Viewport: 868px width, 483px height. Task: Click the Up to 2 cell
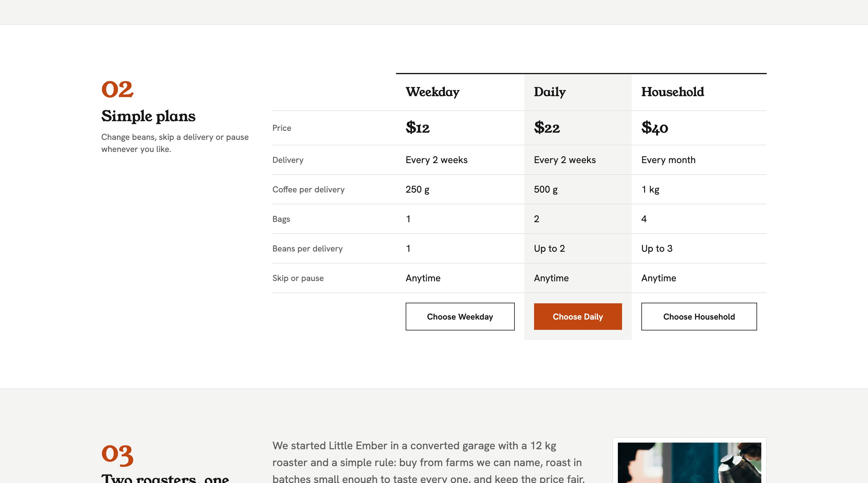tap(549, 249)
